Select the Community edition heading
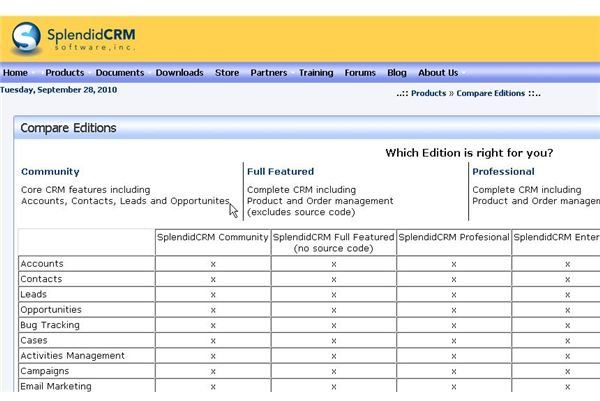This screenshot has width=600, height=401. (50, 171)
